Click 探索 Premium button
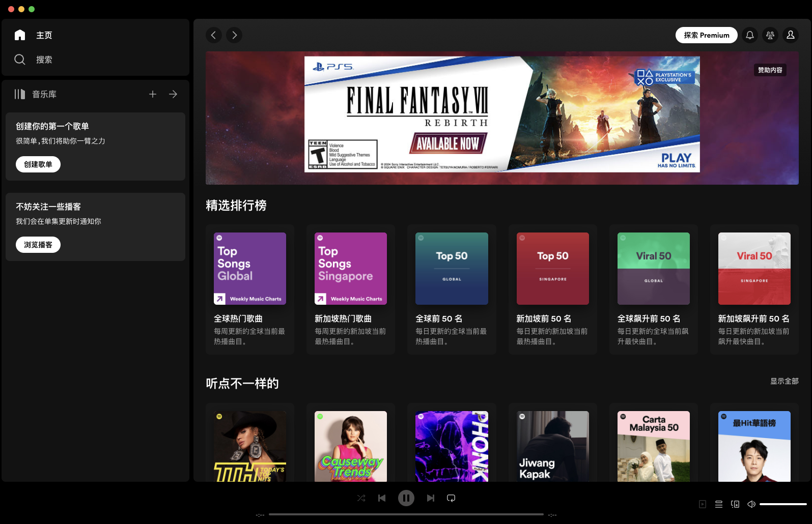Image resolution: width=812 pixels, height=524 pixels. [x=707, y=35]
